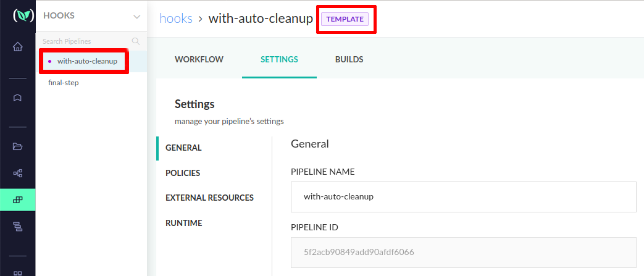644x276 pixels.
Task: Switch to the Workflow tab
Action: point(199,60)
